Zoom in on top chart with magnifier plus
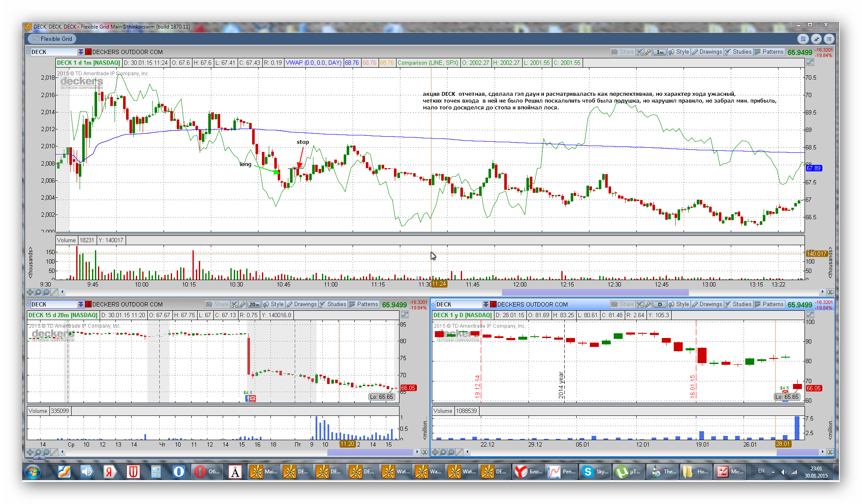862x504 pixels. pyautogui.click(x=38, y=292)
